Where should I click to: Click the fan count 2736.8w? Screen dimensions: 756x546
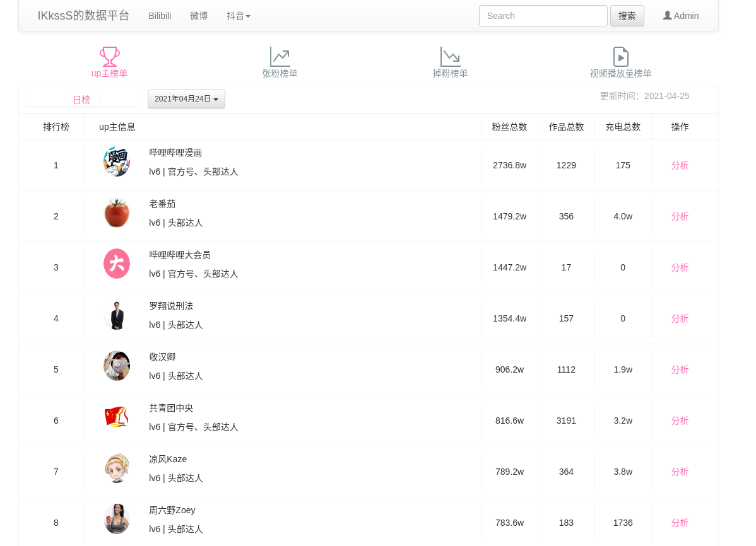coord(510,165)
